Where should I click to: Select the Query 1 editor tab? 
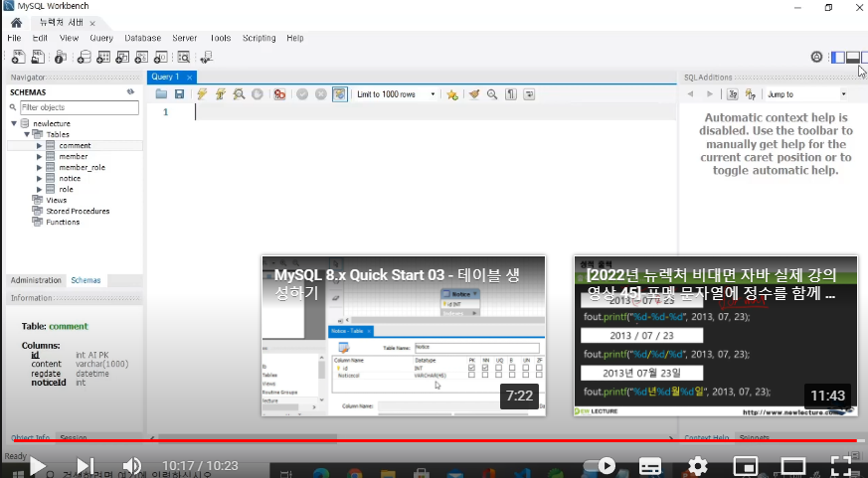point(165,77)
